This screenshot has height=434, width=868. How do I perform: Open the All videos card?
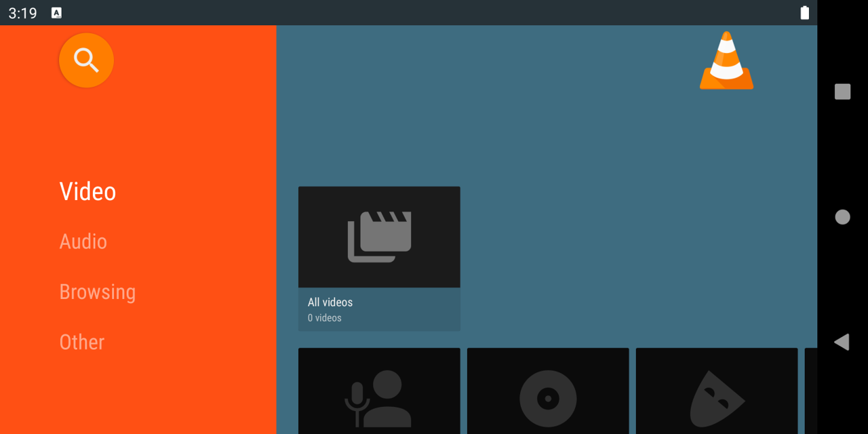pyautogui.click(x=379, y=258)
